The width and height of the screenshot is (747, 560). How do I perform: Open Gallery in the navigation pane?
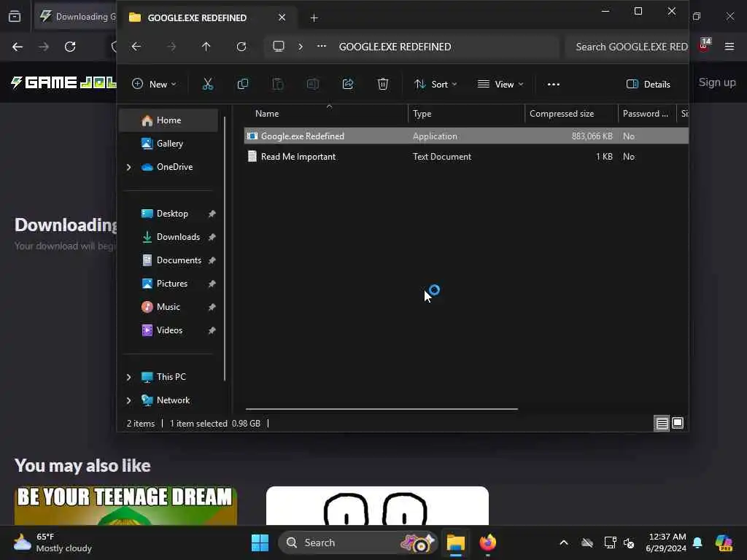point(169,144)
